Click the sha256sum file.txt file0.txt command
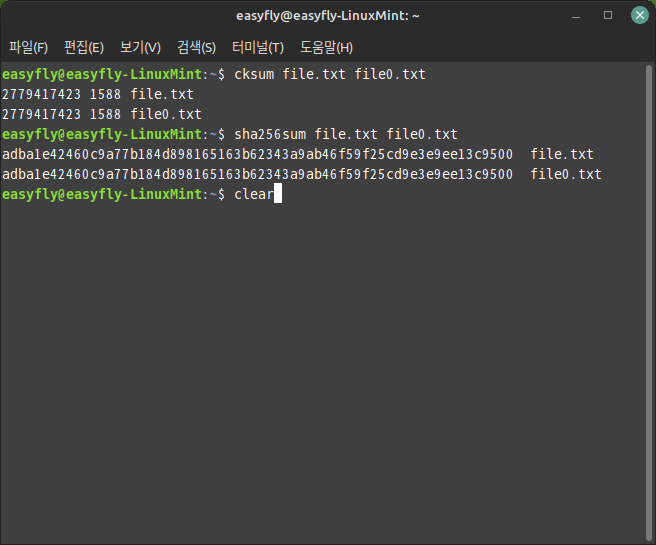656x545 pixels. 346,134
